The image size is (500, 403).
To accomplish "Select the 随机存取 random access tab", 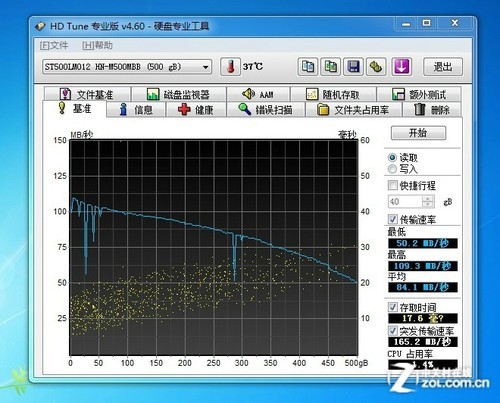I will (333, 94).
